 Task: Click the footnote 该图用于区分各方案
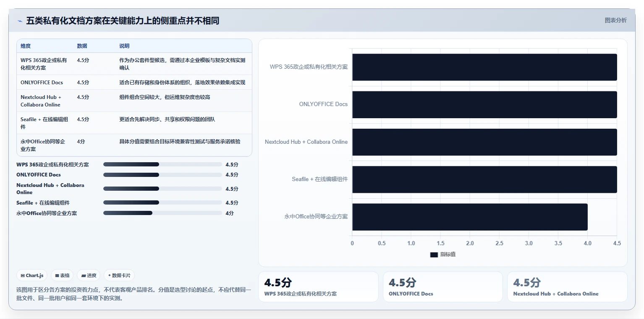tap(134, 294)
